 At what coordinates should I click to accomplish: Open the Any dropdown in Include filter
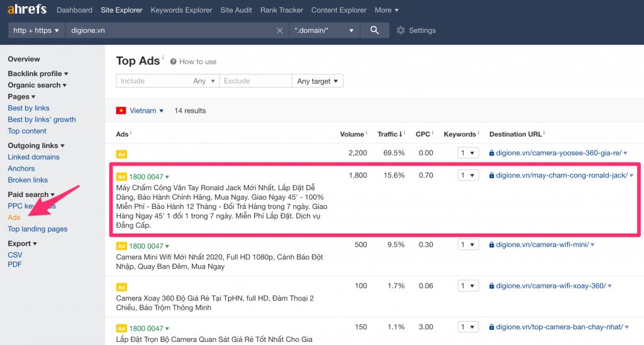click(x=204, y=81)
